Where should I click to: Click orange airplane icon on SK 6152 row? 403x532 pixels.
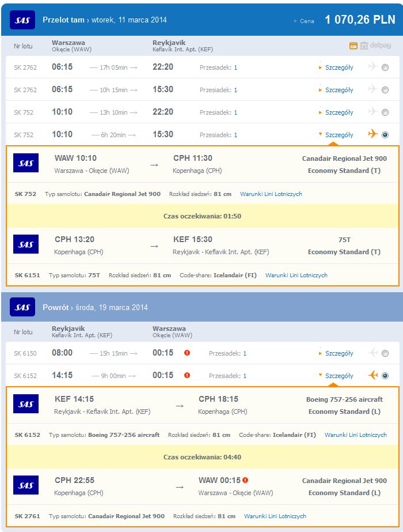tap(373, 375)
